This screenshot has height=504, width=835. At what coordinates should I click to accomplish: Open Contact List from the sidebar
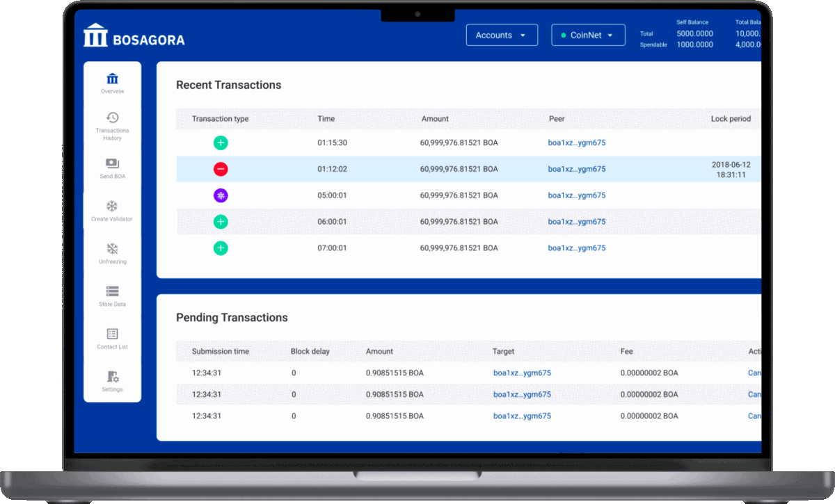click(x=112, y=334)
